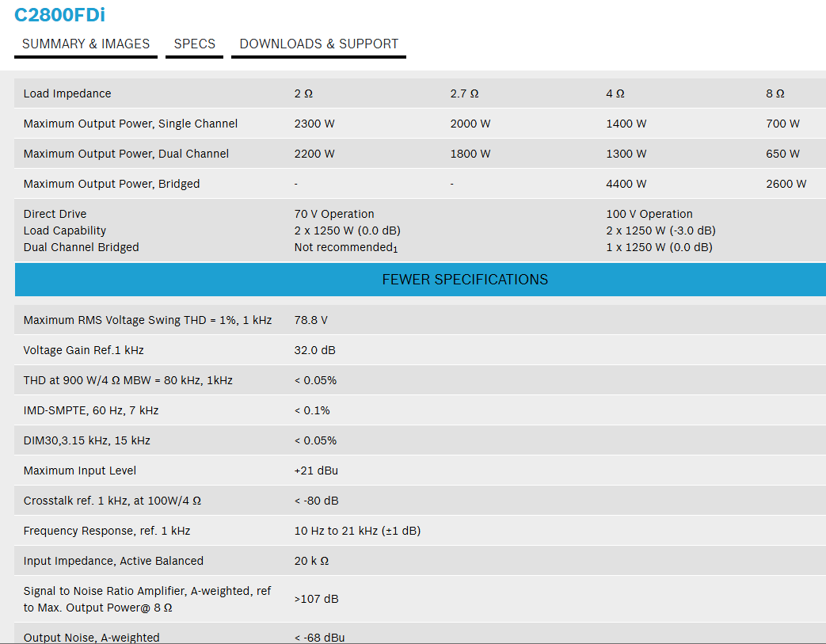The image size is (826, 644).
Task: Click the 32.0 dB voltage gain value
Action: pos(314,350)
